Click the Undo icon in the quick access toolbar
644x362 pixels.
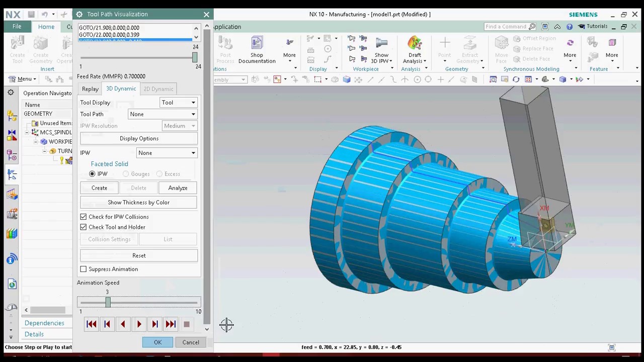click(x=45, y=14)
